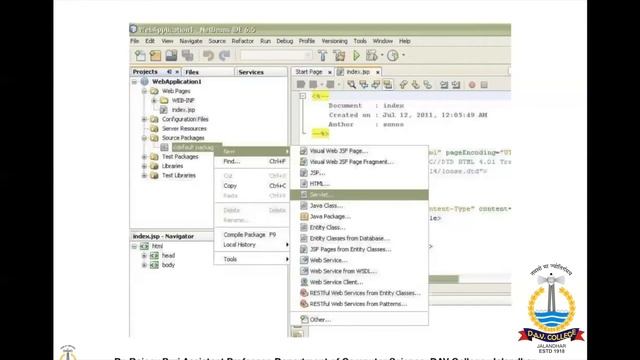
Task: Switch to the Services tab
Action: [261, 72]
